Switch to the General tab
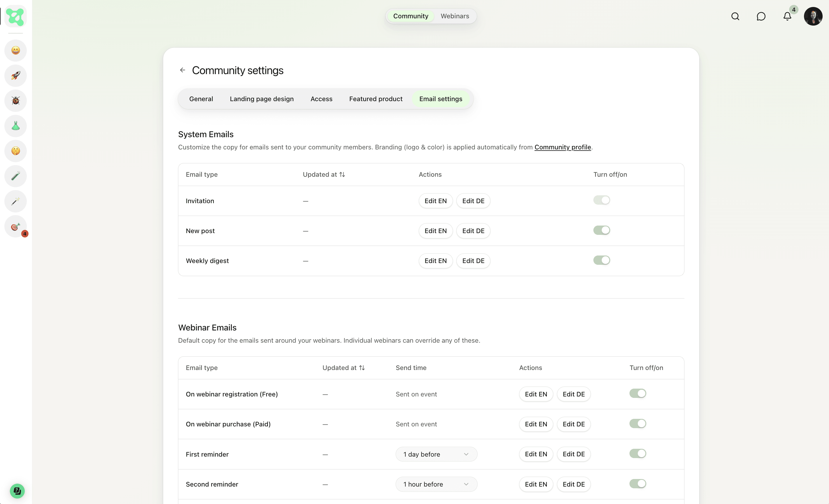 point(201,99)
